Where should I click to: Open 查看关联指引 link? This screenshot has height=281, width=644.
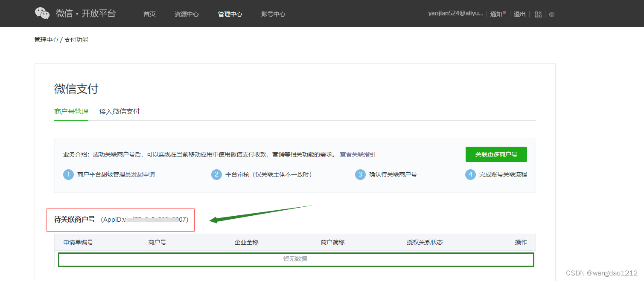358,154
